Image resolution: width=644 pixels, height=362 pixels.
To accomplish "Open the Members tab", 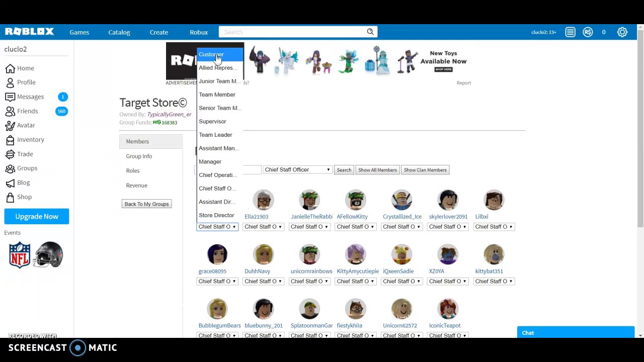I will [x=151, y=141].
